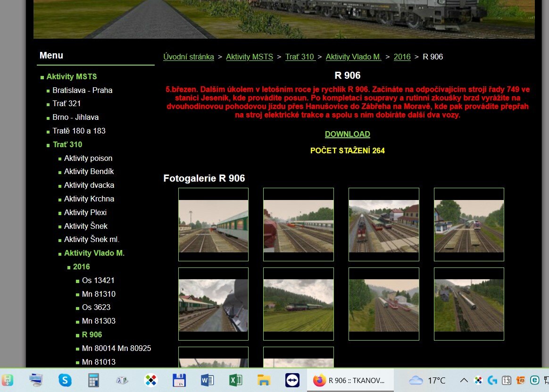Open second gallery thumbnail with red wagon
Viewport: 549px width, 392px height.
coord(298,225)
